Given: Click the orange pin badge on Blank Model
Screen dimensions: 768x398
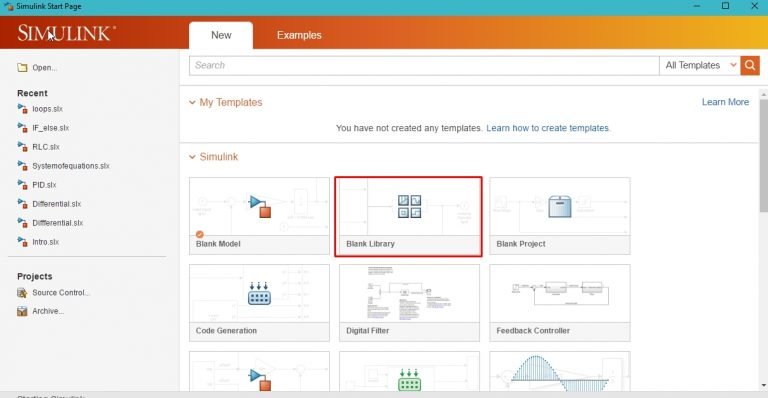Looking at the screenshot, I should [x=199, y=234].
